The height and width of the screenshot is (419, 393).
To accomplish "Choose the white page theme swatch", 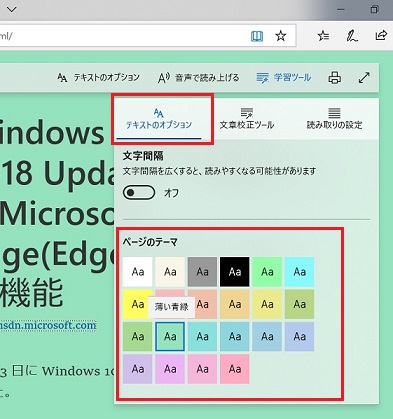I will coord(138,272).
